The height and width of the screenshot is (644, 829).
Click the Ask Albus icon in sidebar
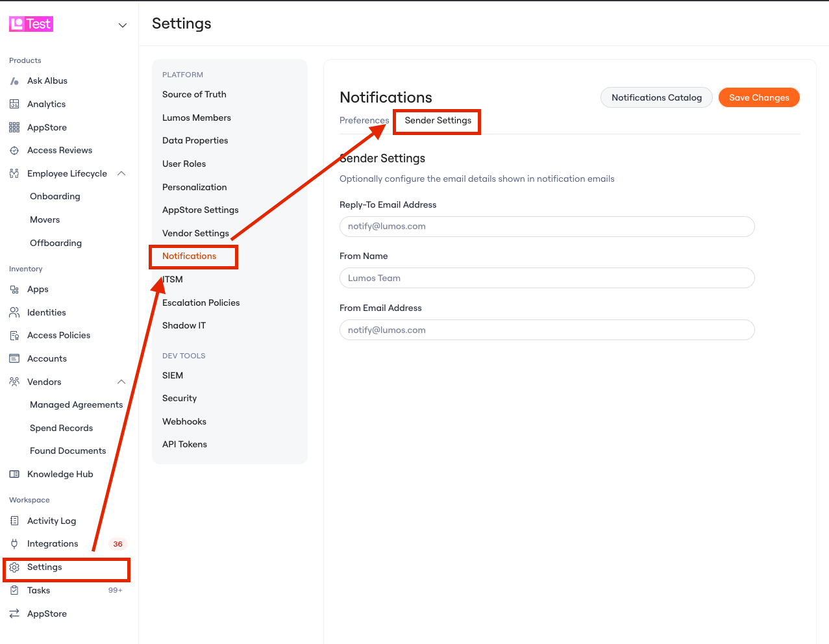coord(14,81)
